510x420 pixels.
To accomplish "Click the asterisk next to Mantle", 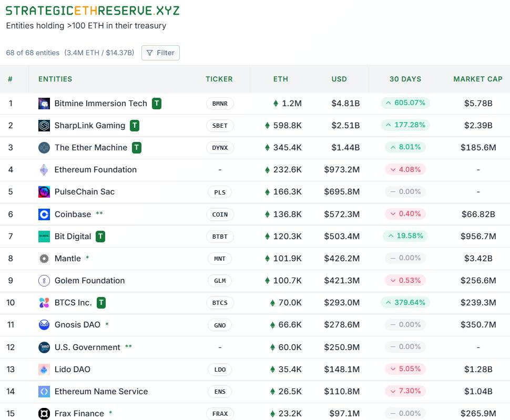I will (x=87, y=258).
